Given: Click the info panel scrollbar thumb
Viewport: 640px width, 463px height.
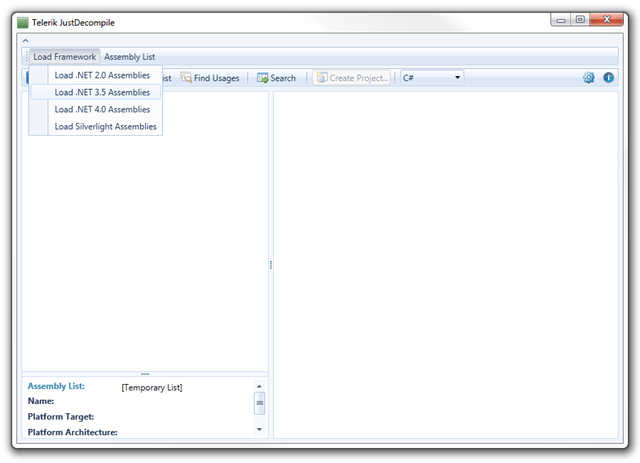Looking at the screenshot, I should click(x=260, y=403).
